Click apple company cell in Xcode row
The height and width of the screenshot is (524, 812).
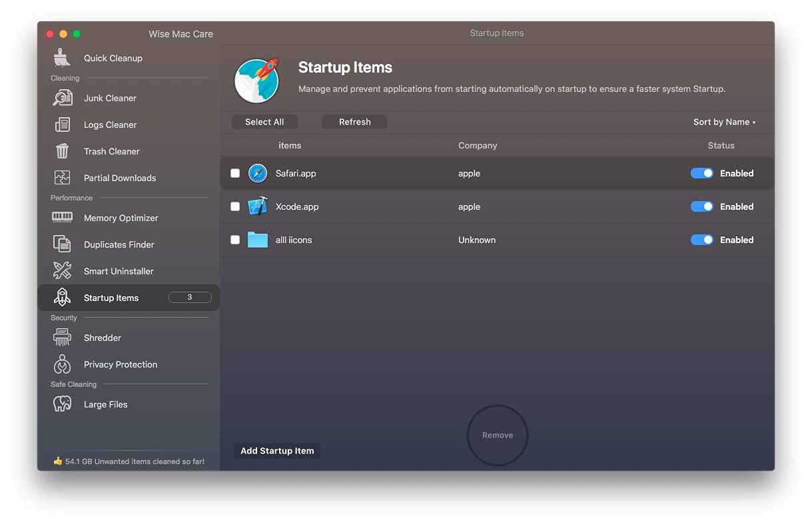coord(469,206)
